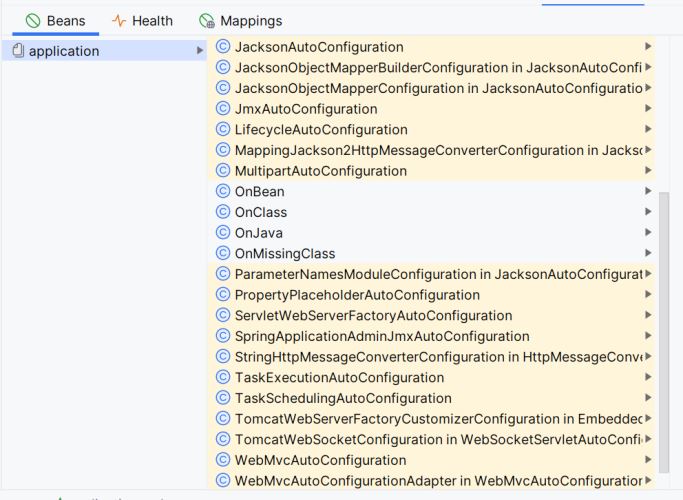
Task: Expand the OnMissingClass row arrow
Action: click(648, 253)
